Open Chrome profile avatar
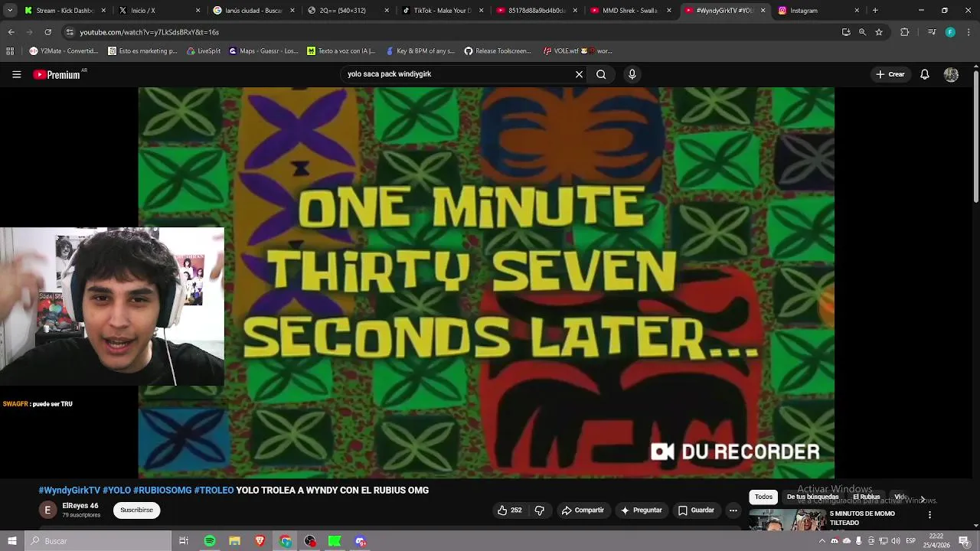This screenshot has height=551, width=980. 950,32
